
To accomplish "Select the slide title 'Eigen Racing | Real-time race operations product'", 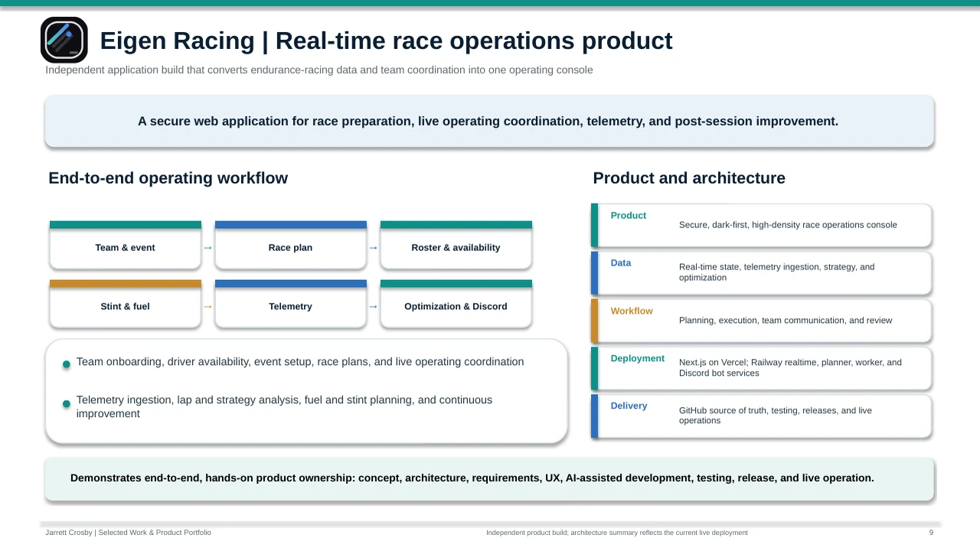I will pyautogui.click(x=386, y=41).
